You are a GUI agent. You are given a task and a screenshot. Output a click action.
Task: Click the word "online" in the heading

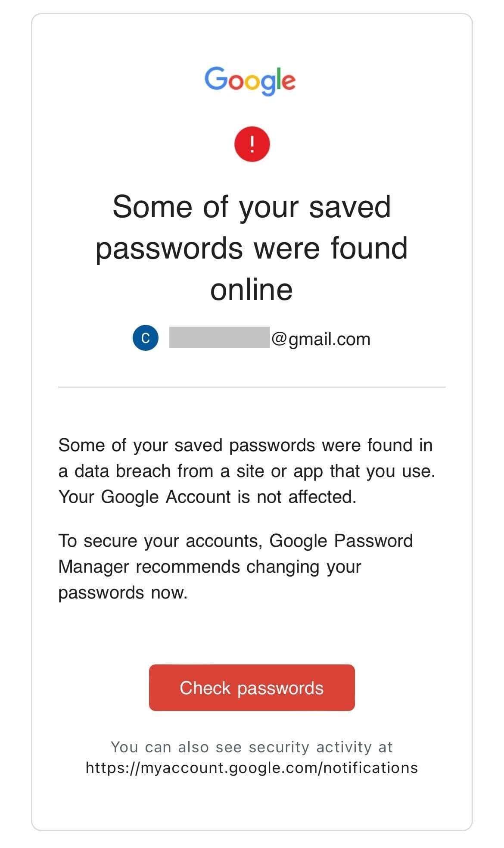(x=252, y=290)
